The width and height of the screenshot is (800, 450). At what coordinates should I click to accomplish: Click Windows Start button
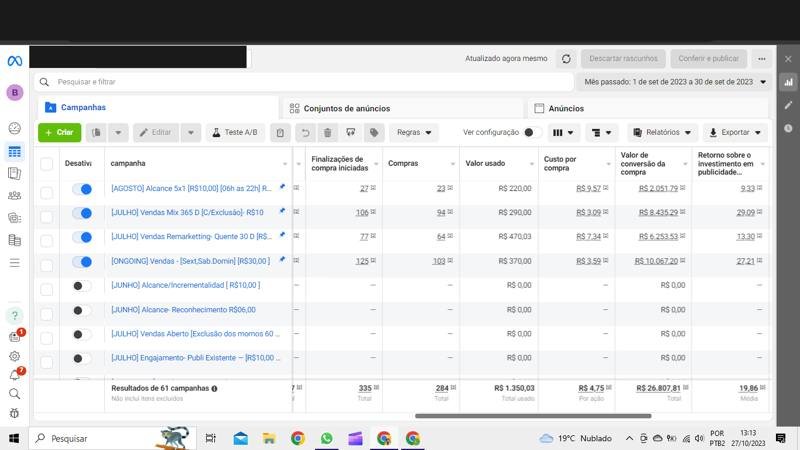(14, 438)
